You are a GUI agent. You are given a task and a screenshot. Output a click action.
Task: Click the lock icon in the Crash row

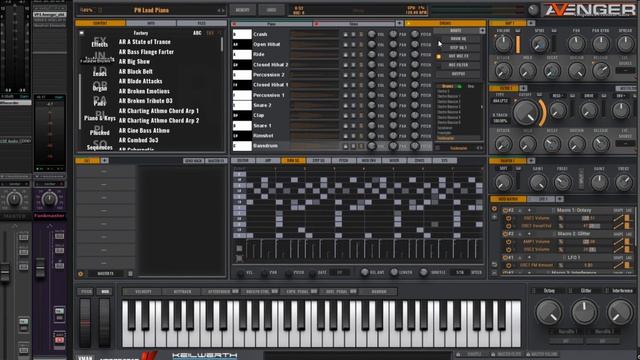(345, 34)
